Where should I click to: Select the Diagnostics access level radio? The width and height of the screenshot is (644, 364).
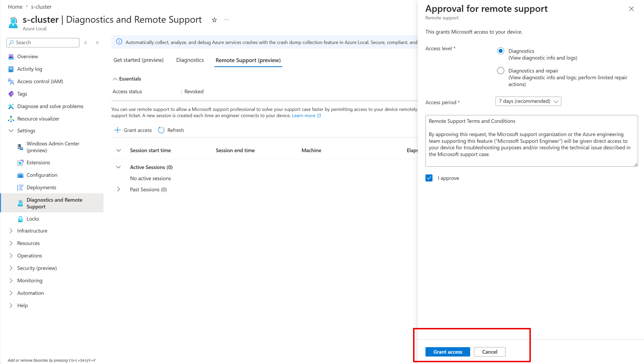point(500,51)
